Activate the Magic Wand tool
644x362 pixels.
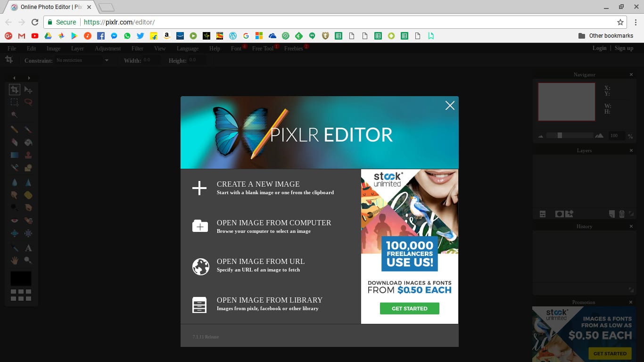(15, 114)
